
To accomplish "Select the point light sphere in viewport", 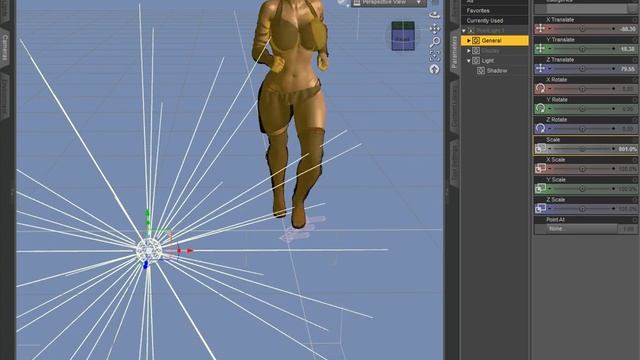I will pos(149,250).
